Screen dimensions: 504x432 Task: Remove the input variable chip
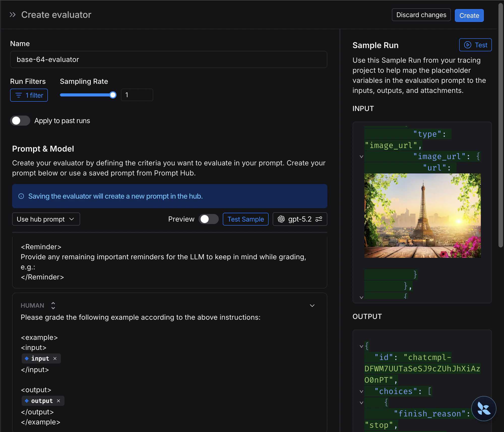pyautogui.click(x=55, y=358)
